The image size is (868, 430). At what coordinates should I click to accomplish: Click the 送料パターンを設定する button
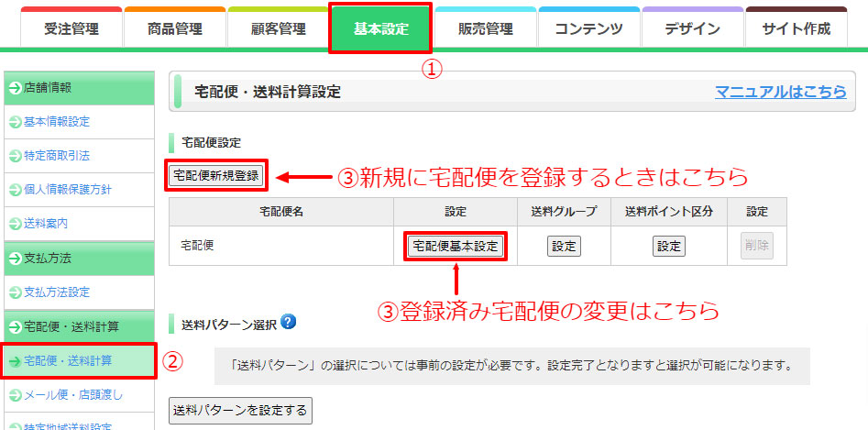[240, 411]
